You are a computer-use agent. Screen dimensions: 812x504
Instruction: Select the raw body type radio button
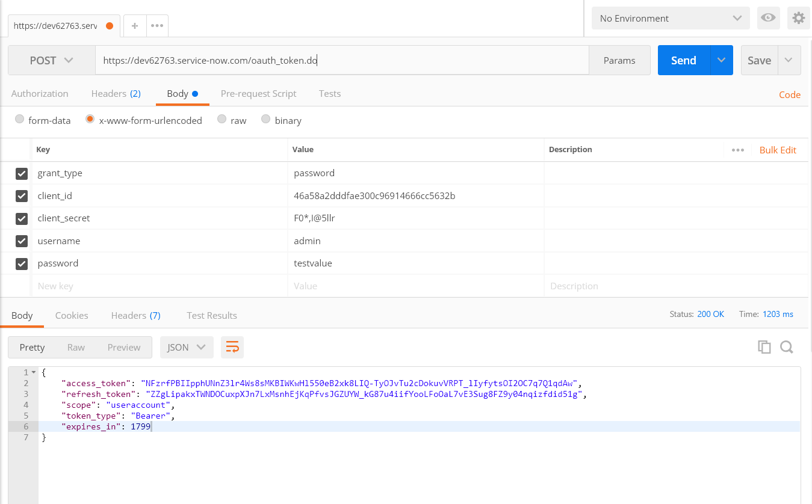[222, 120]
